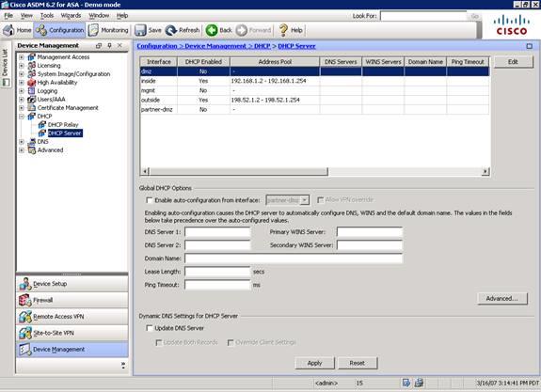Toggle Allow VPN override checkbox

pyautogui.click(x=320, y=200)
